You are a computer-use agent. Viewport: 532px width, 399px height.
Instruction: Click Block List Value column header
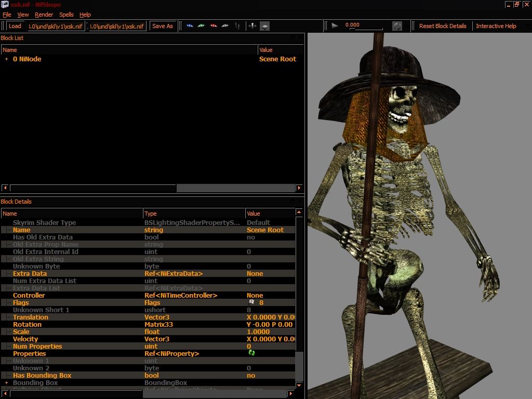coord(281,50)
